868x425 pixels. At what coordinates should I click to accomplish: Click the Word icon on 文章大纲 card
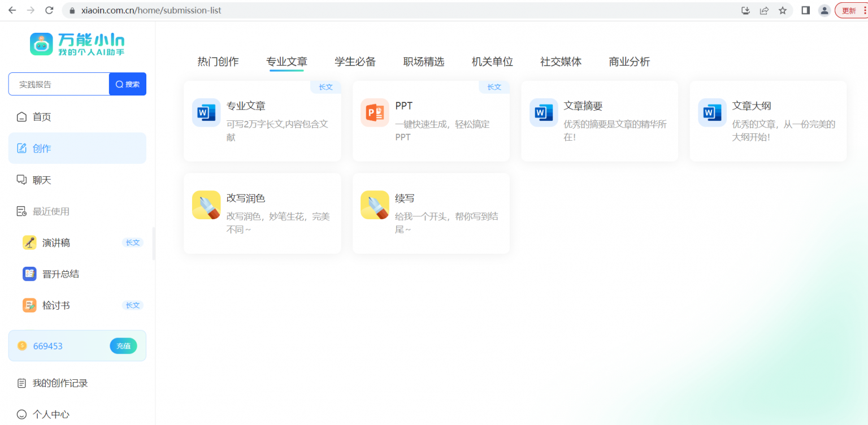point(712,112)
